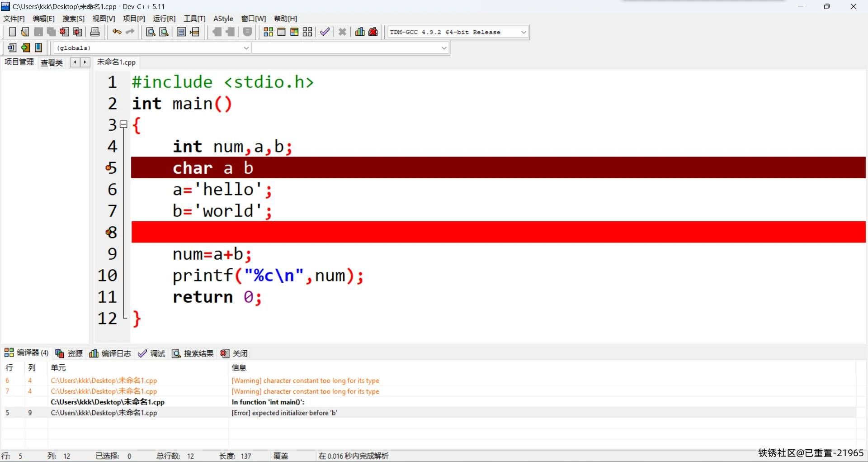
Task: Click the Print icon in toolbar
Action: [95, 32]
